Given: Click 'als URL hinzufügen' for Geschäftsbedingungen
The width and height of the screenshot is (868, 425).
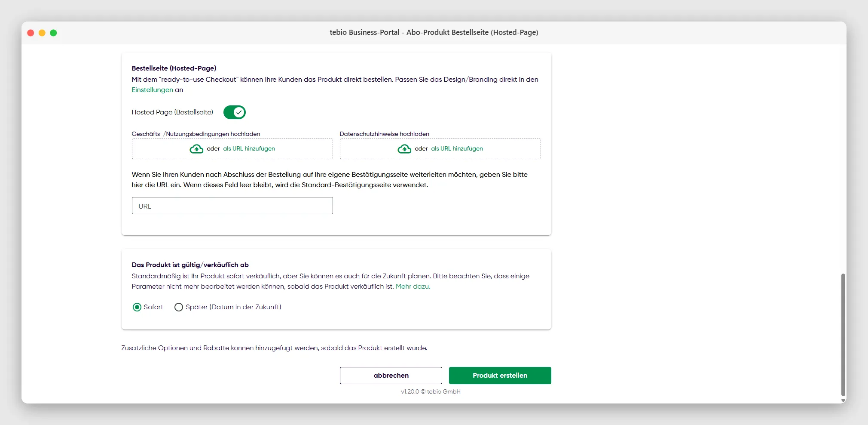Looking at the screenshot, I should pos(249,148).
